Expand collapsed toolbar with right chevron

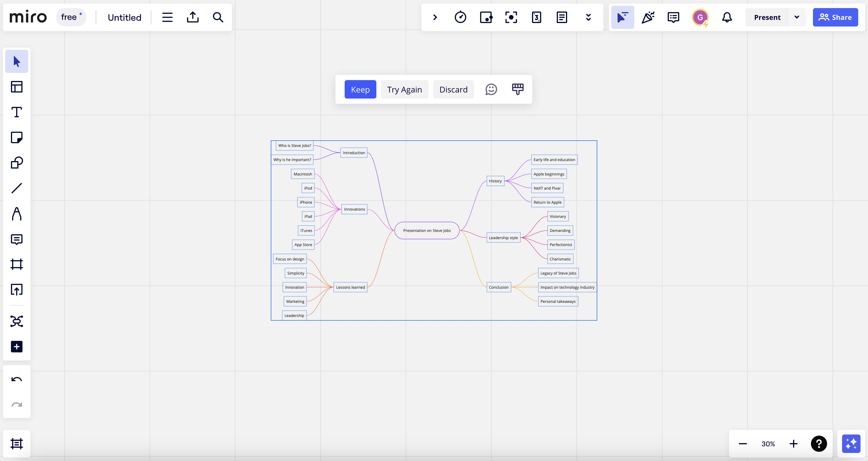435,17
